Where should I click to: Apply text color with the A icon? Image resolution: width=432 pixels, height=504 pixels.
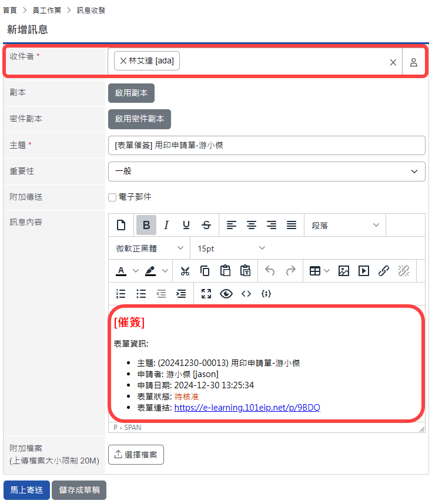click(x=121, y=271)
